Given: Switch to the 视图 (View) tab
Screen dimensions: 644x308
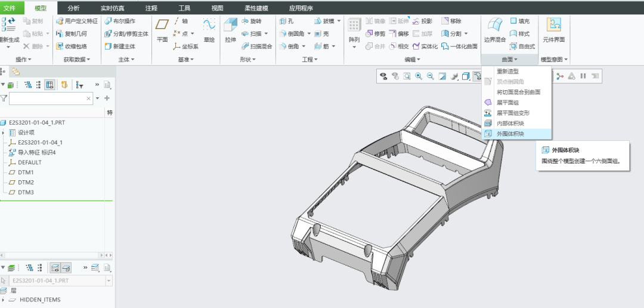Looking at the screenshot, I should [217, 8].
